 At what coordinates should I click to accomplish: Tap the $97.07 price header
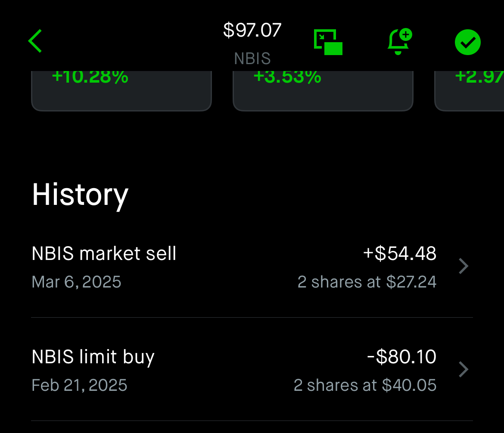pyautogui.click(x=252, y=30)
